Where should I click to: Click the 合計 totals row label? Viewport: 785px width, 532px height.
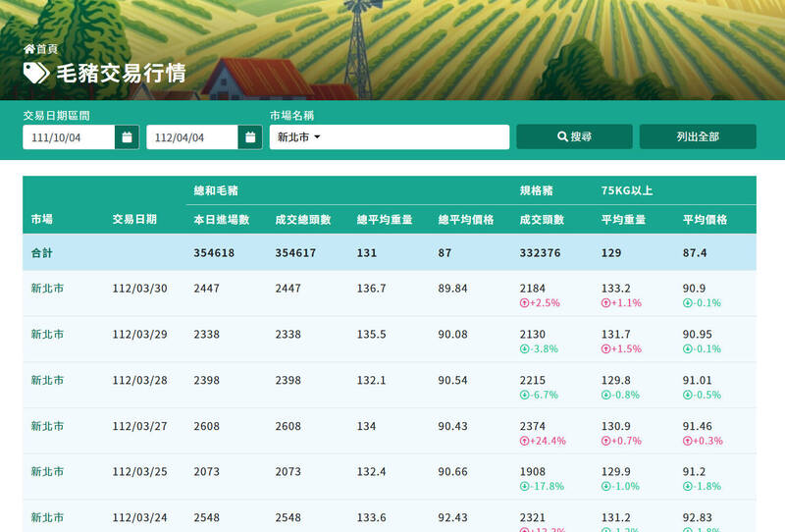tap(42, 253)
